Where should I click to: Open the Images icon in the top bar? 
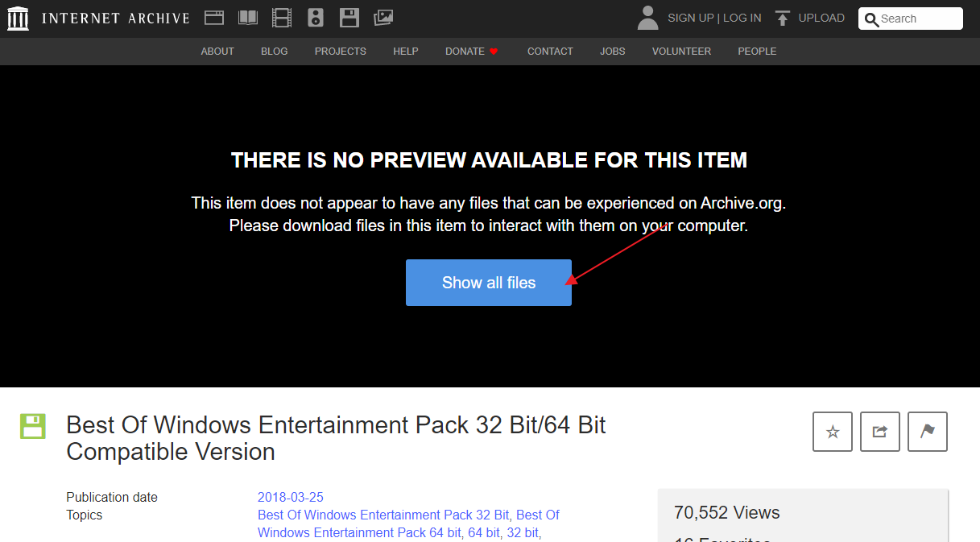(x=383, y=17)
